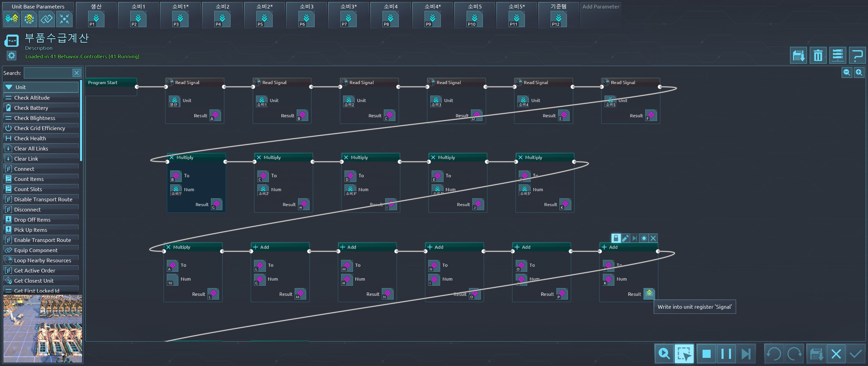Toggle the lock icon above Add node

click(616, 238)
